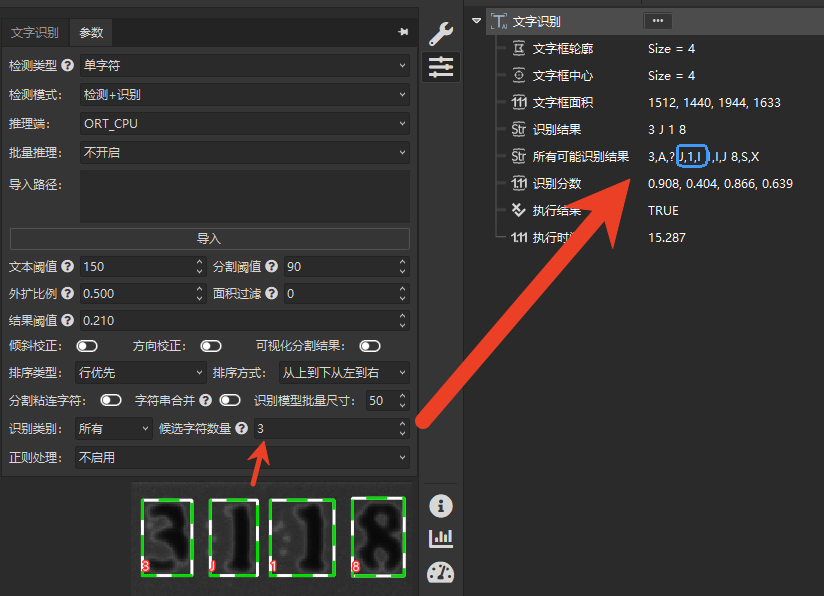Show help for 候选字符数量
Image resolution: width=824 pixels, height=596 pixels.
(x=241, y=428)
